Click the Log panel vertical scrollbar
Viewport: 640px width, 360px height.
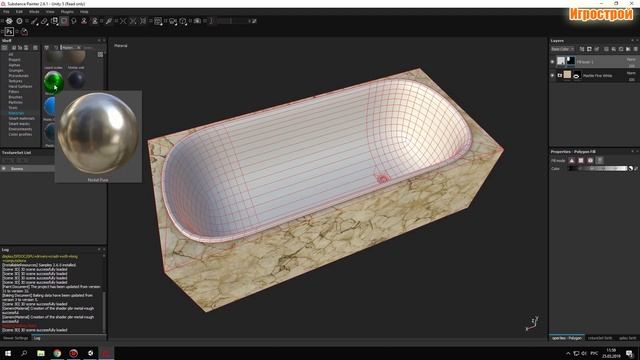pyautogui.click(x=104, y=312)
